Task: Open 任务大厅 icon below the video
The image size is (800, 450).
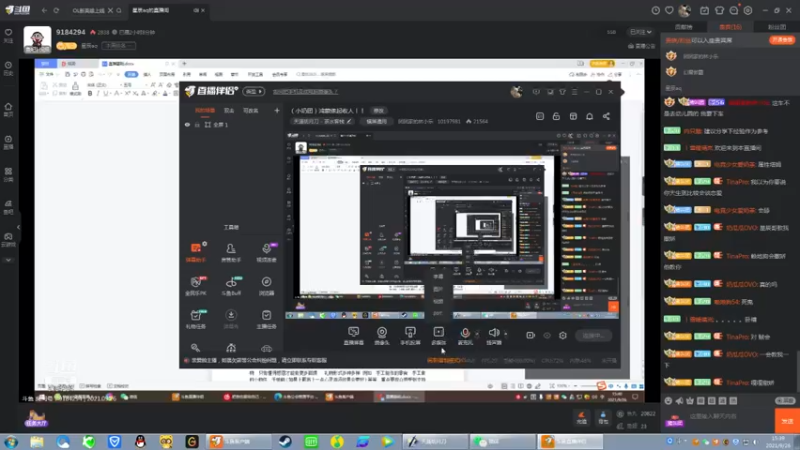Action: (x=36, y=418)
